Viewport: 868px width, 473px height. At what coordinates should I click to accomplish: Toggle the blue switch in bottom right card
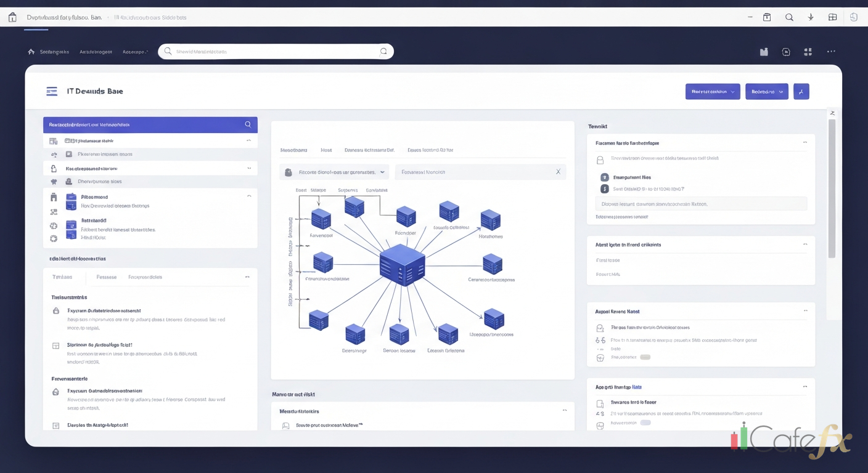(645, 423)
